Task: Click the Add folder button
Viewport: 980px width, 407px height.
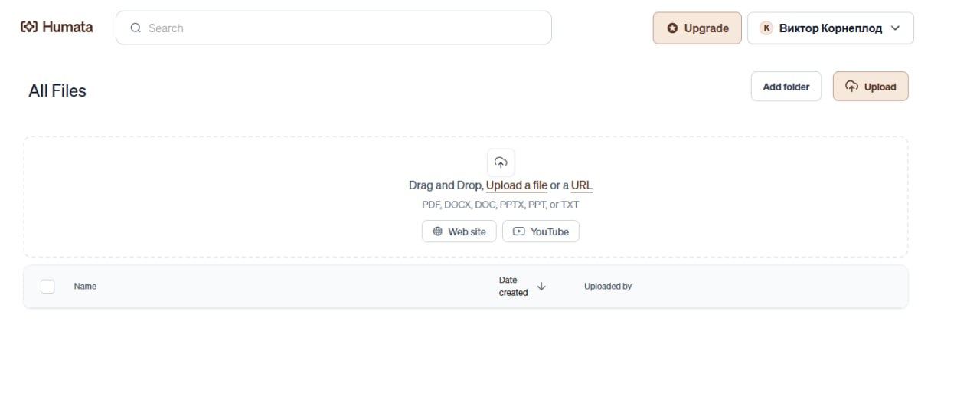Action: [x=786, y=87]
